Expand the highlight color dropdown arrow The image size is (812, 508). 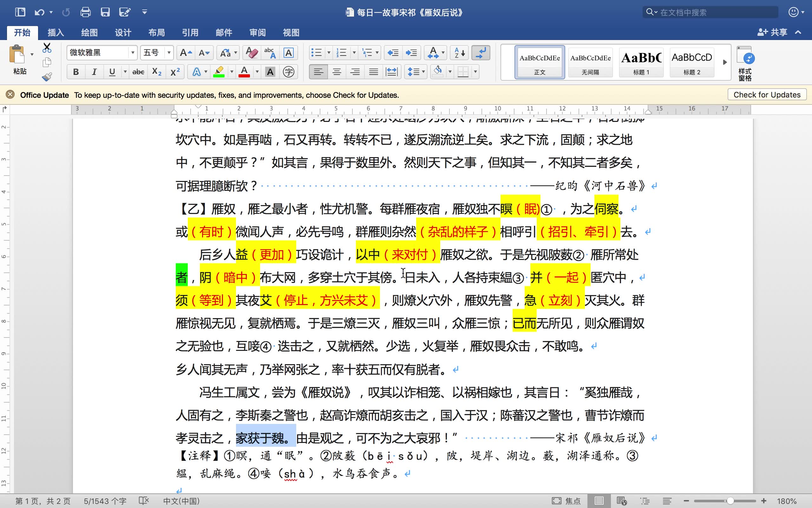pyautogui.click(x=232, y=71)
